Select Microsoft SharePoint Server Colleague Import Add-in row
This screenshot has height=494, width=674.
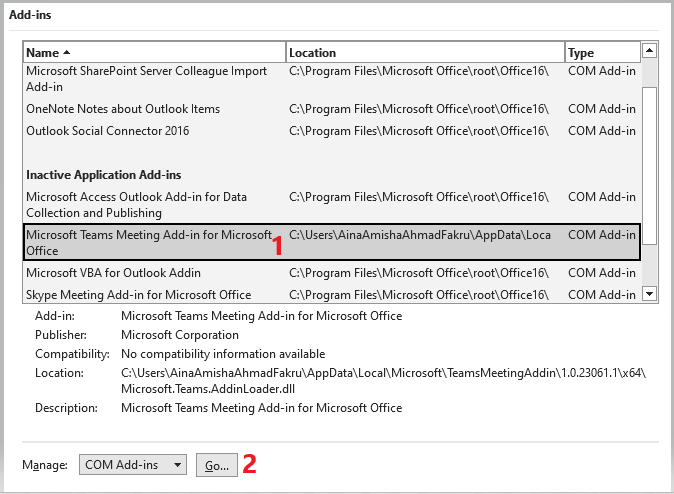pos(332,79)
